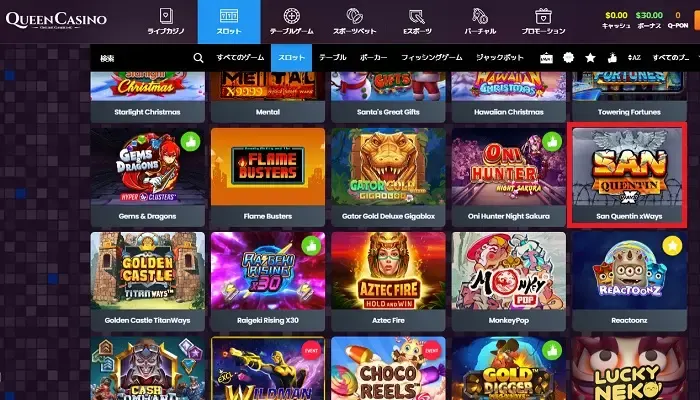Open the AZ sort order dropdown
This screenshot has width=700, height=400.
point(634,58)
